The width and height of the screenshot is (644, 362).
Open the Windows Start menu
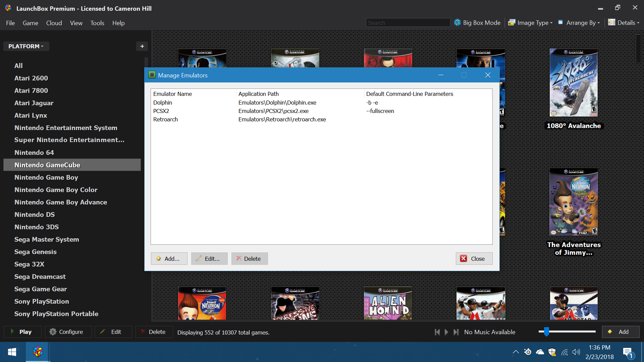(x=12, y=352)
